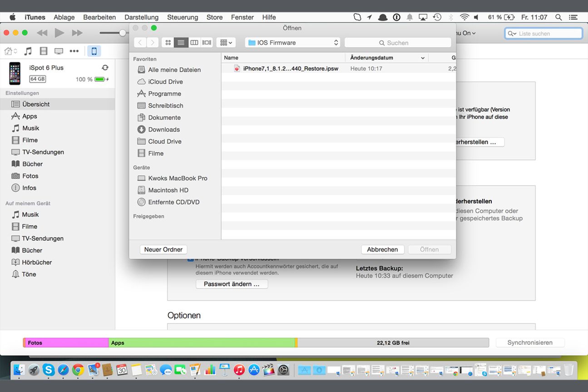Open Spotlight search in the menu bar
The height and width of the screenshot is (392, 588).
click(558, 17)
